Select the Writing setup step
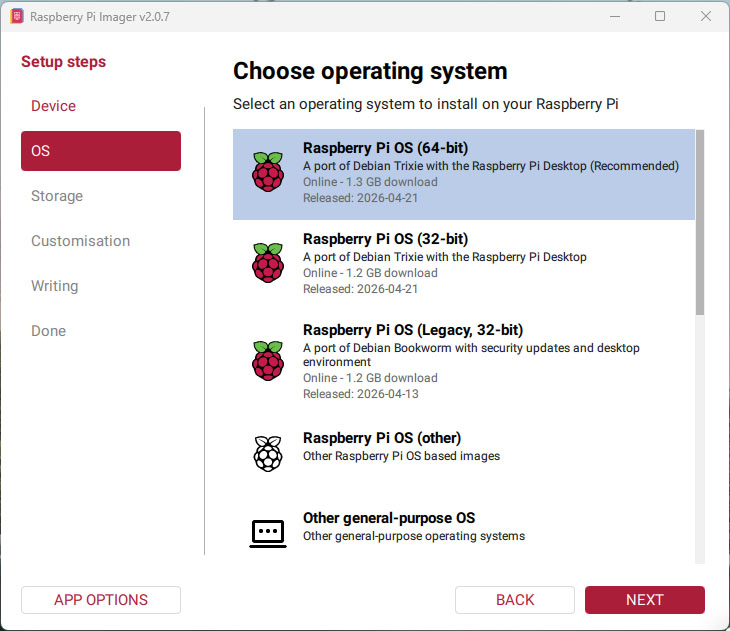Viewport: 730px width, 631px height. point(54,286)
